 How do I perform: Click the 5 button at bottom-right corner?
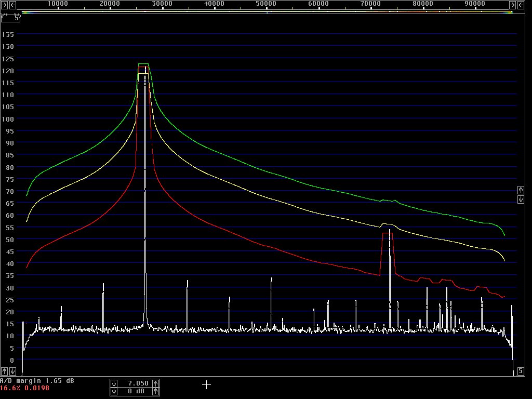(x=521, y=371)
